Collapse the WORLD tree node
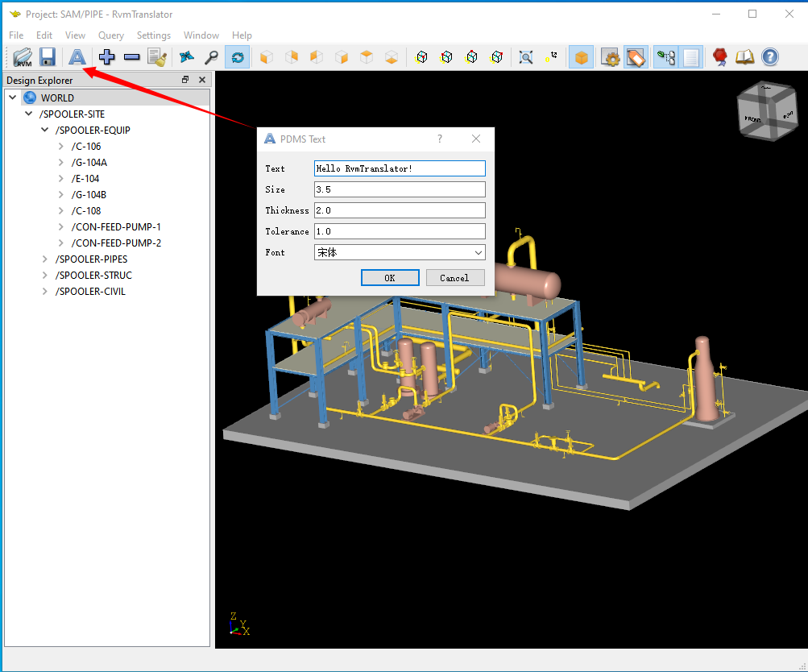This screenshot has height=672, width=808. pyautogui.click(x=13, y=97)
